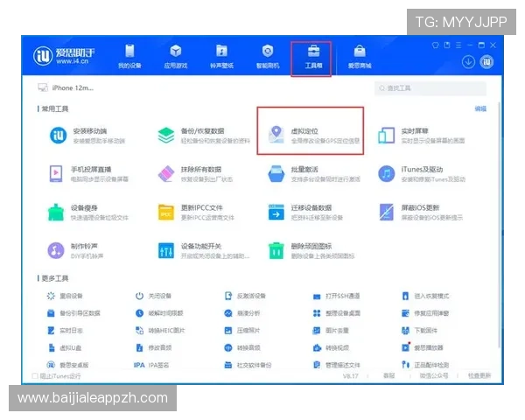Screen dimensions: 525x420
Task: Open the 备份引导区数据 tool
Action: tap(73, 313)
